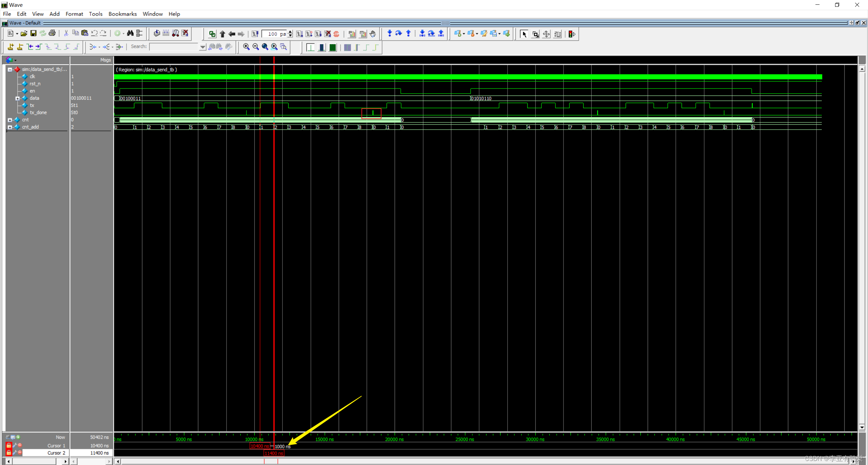This screenshot has width=868, height=465.
Task: Select the Cursor 1 row label
Action: (x=56, y=446)
